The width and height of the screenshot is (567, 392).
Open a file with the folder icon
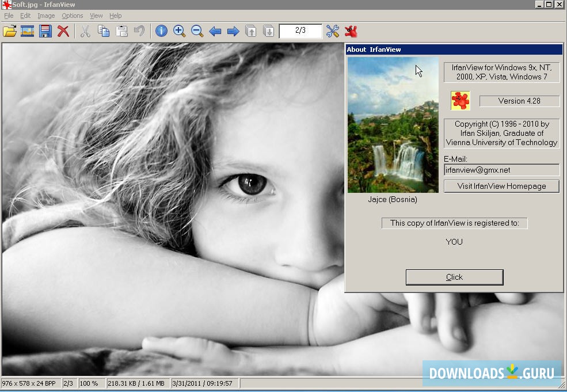pos(10,31)
